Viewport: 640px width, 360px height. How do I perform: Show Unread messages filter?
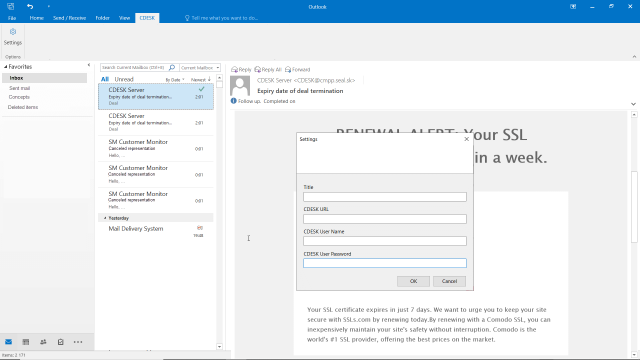pyautogui.click(x=124, y=79)
